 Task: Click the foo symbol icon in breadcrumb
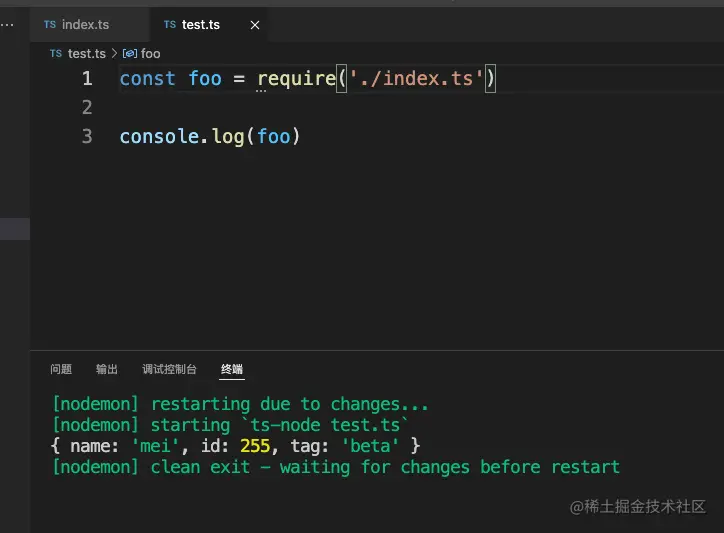(130, 53)
